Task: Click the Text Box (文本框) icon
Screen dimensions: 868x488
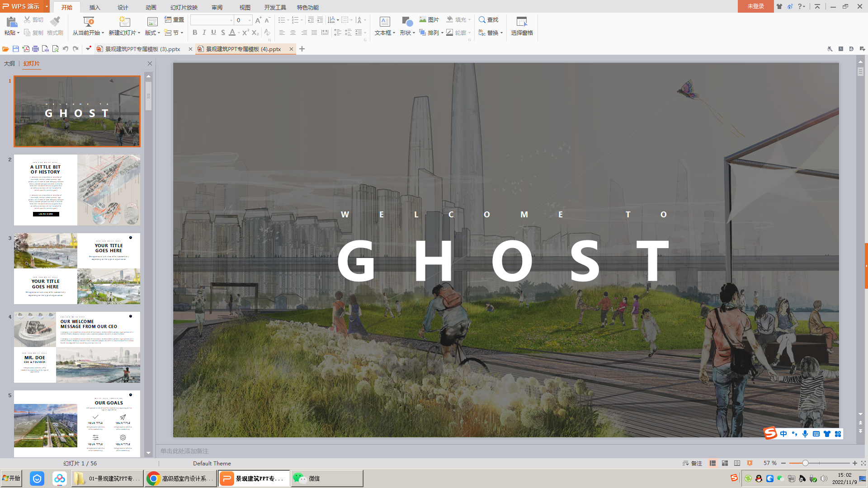Action: click(x=385, y=22)
